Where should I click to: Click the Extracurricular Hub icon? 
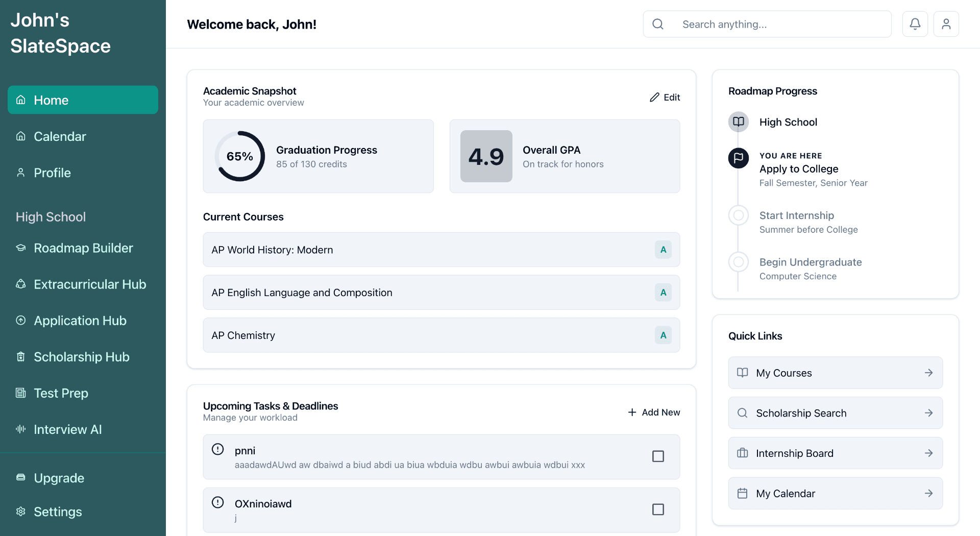tap(20, 284)
